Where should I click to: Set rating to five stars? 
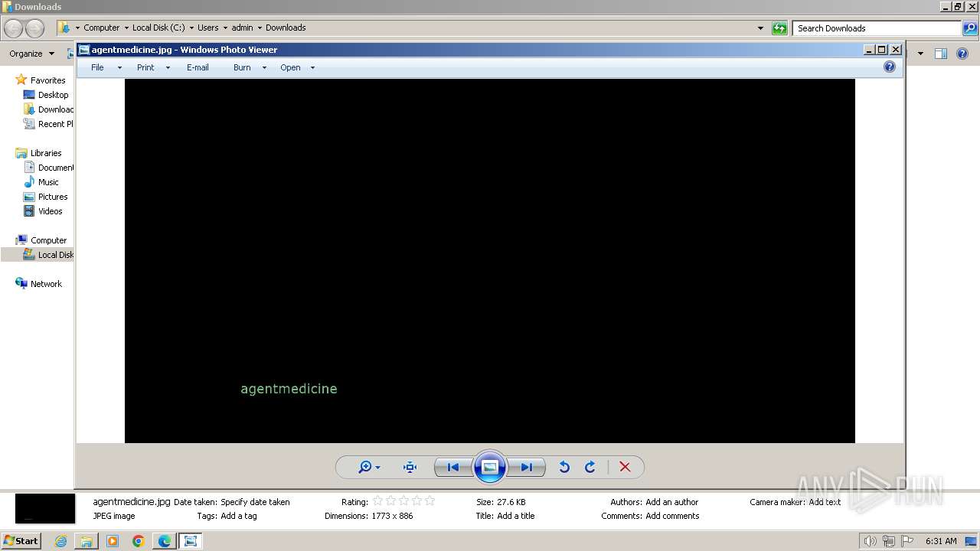[430, 501]
